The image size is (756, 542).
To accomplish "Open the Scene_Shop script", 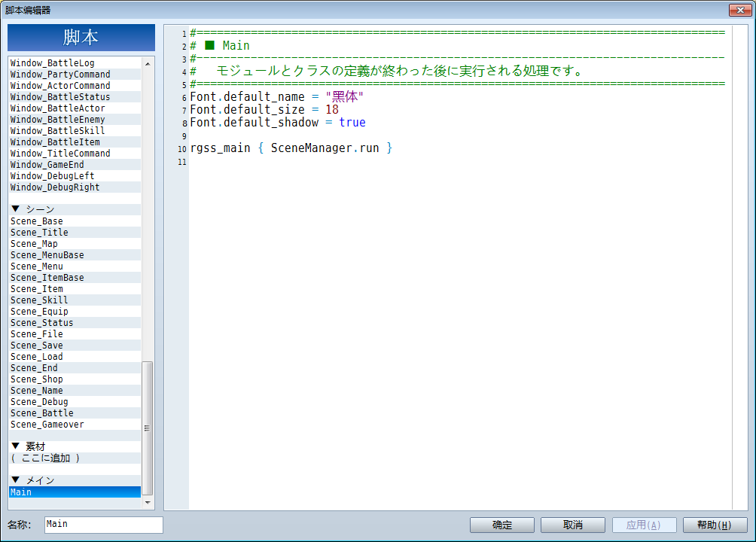I will point(75,379).
